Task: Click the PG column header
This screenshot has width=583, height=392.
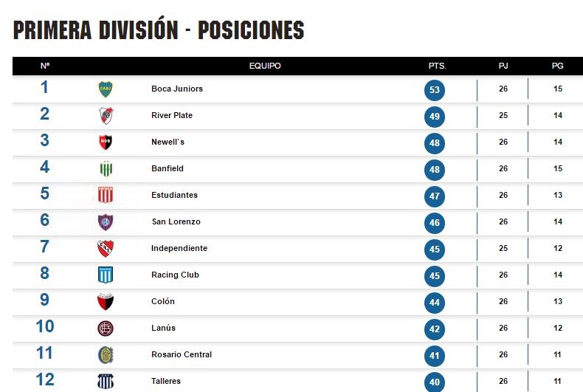Action: (x=557, y=66)
